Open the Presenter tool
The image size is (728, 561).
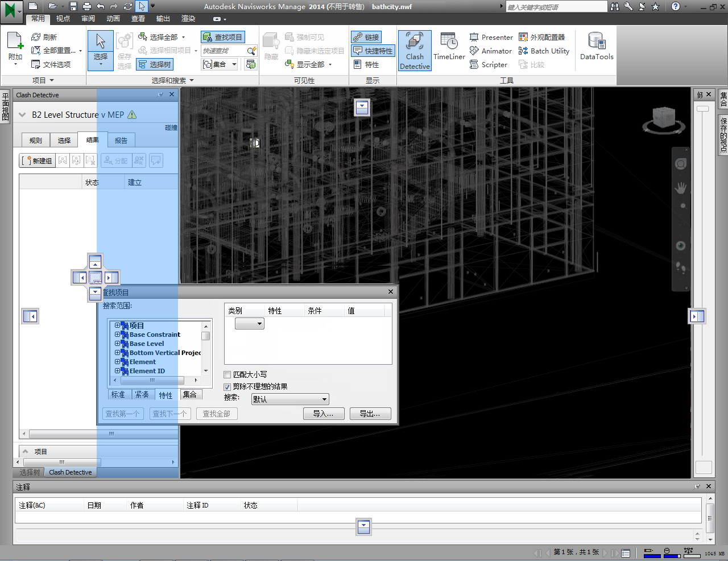pyautogui.click(x=491, y=37)
